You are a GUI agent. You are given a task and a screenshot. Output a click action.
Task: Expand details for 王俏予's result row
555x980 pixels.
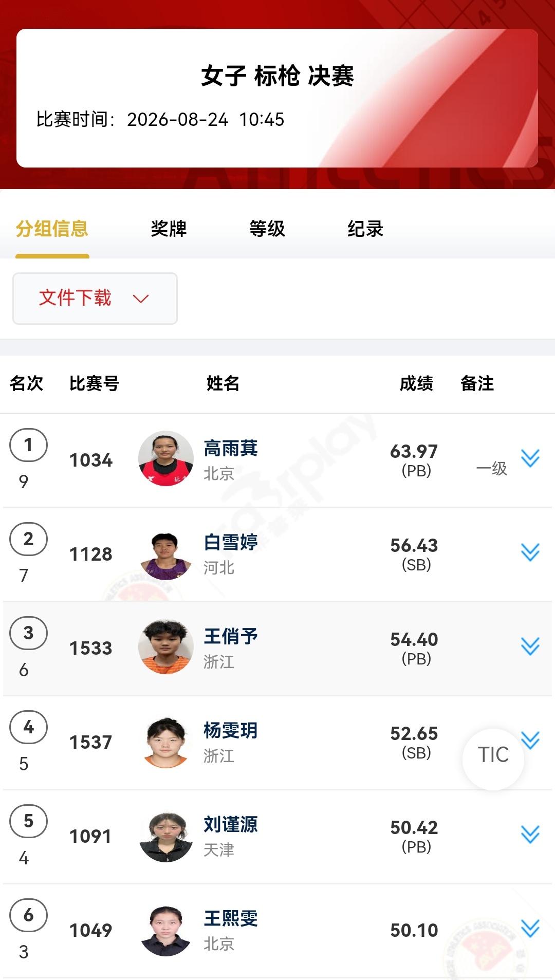[x=530, y=646]
